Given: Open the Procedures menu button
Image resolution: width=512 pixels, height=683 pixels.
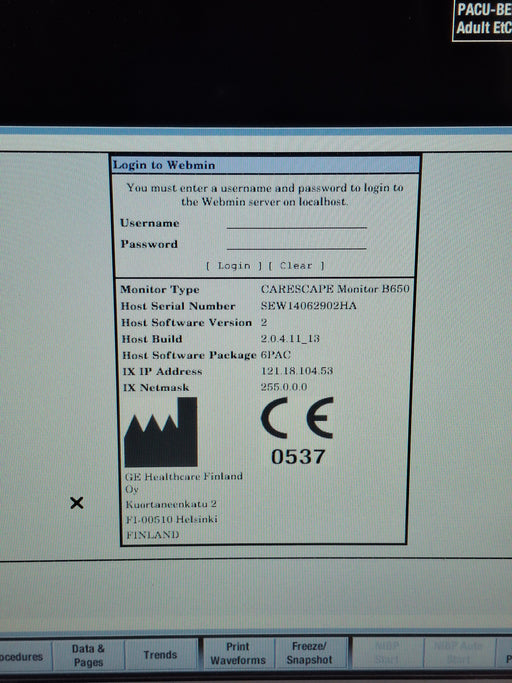Looking at the screenshot, I should click(x=23, y=656).
